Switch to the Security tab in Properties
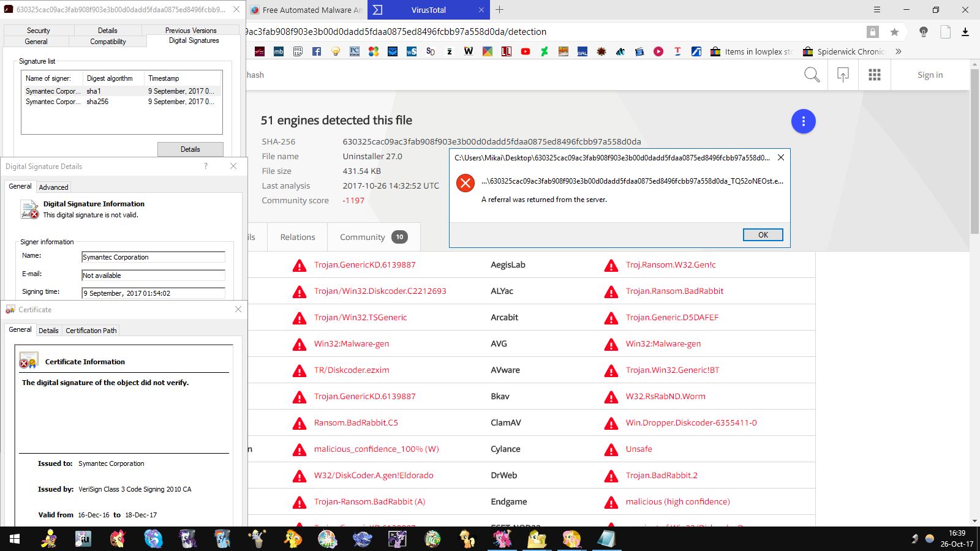The height and width of the screenshot is (551, 980). pyautogui.click(x=39, y=30)
